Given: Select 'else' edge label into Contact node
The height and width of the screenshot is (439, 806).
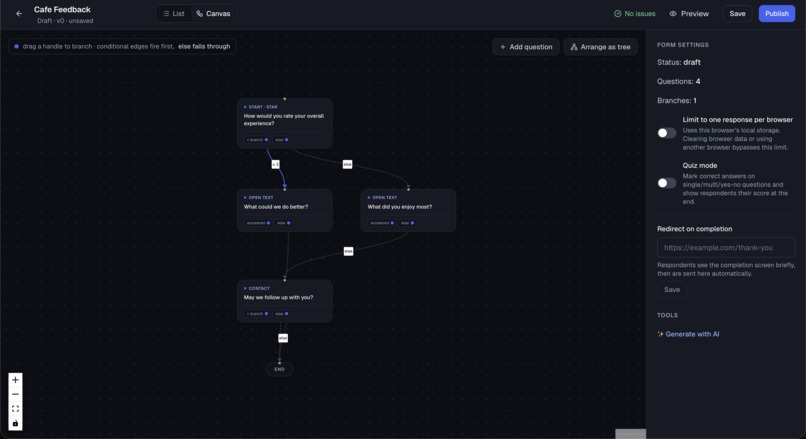Looking at the screenshot, I should tap(348, 251).
